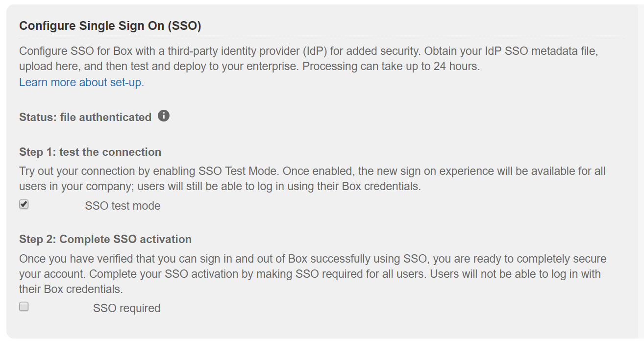644x341 pixels.
Task: Click the SSO required label
Action: [126, 308]
